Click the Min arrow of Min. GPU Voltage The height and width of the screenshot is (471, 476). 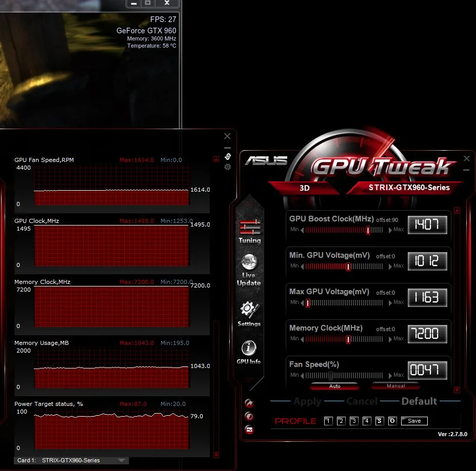[x=302, y=267]
